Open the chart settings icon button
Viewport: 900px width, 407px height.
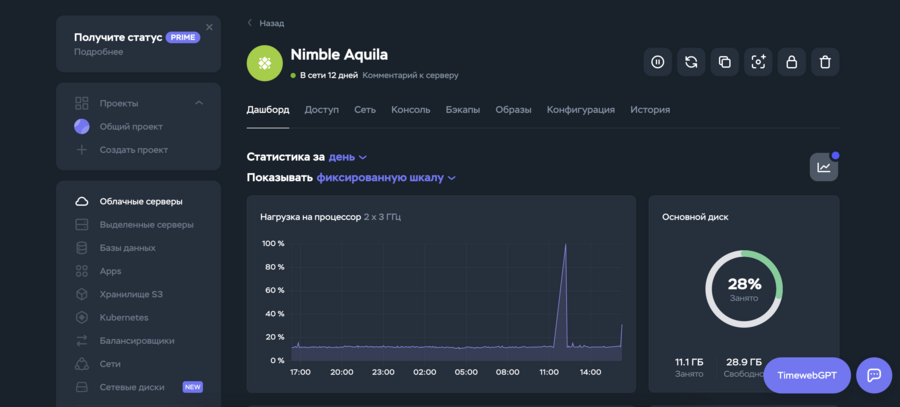[823, 167]
